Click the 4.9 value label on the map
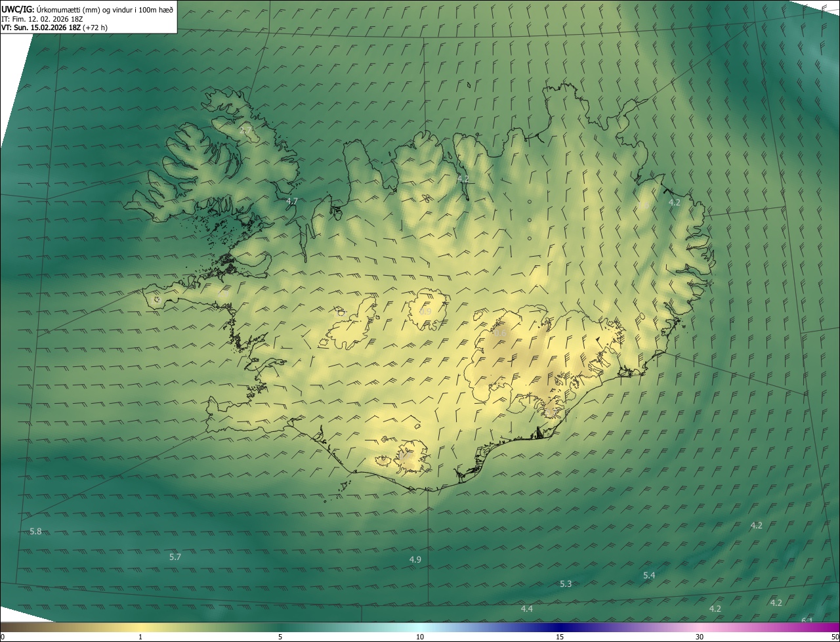The image size is (840, 642). point(415,559)
